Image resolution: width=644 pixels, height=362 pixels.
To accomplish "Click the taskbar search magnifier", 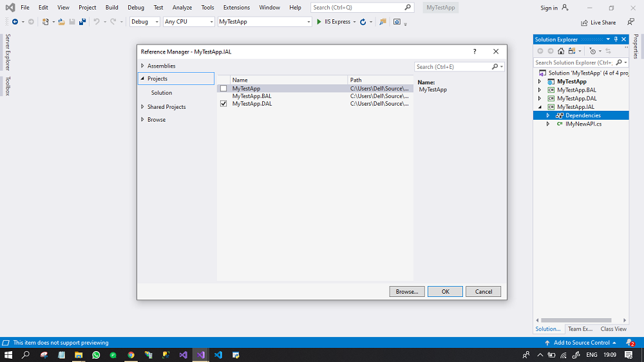I will click(x=26, y=355).
